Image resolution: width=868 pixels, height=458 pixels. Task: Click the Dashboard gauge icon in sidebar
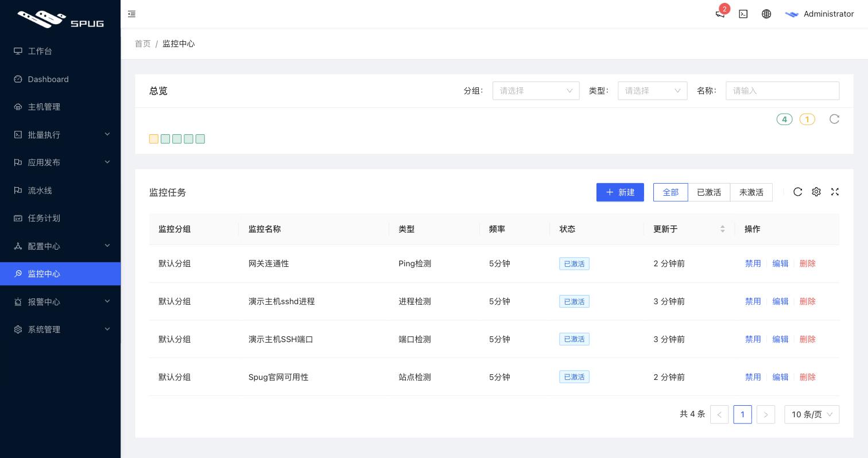click(x=18, y=79)
